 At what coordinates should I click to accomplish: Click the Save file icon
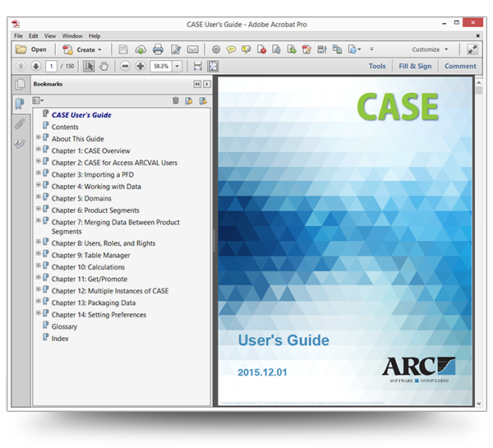click(123, 49)
